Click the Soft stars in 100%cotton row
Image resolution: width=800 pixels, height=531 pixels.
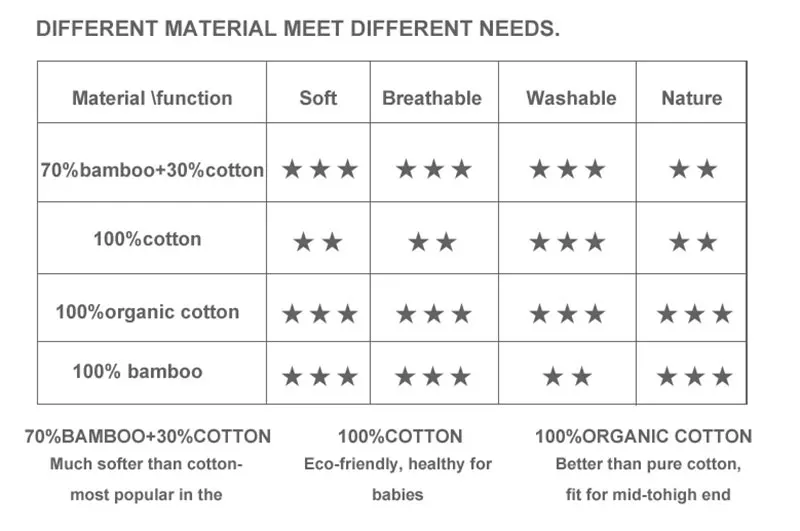(319, 242)
